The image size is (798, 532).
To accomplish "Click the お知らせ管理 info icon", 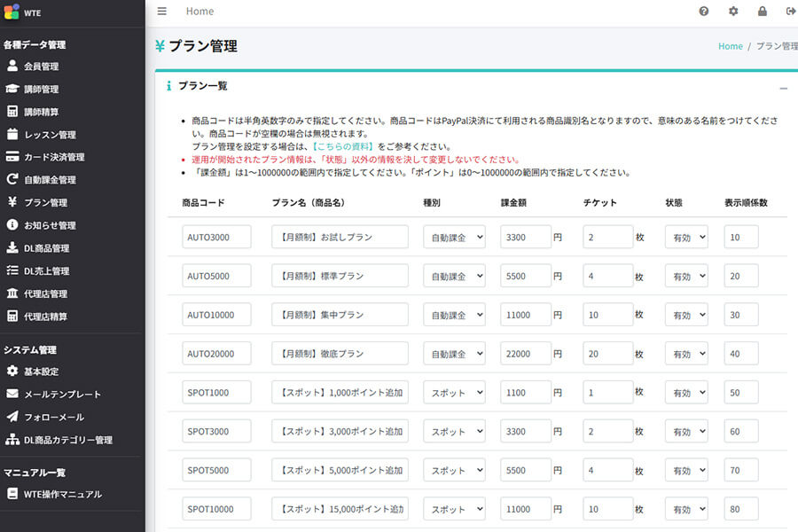I will [12, 224].
